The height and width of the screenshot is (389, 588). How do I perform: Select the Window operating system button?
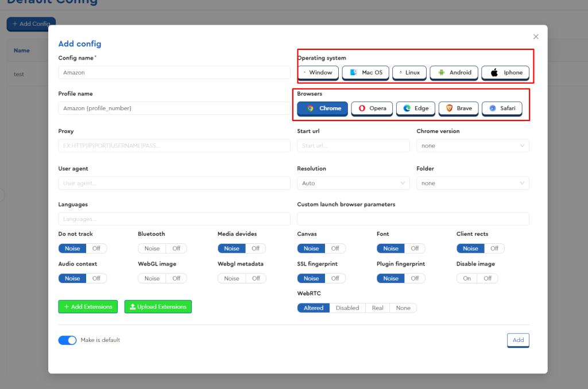point(318,73)
